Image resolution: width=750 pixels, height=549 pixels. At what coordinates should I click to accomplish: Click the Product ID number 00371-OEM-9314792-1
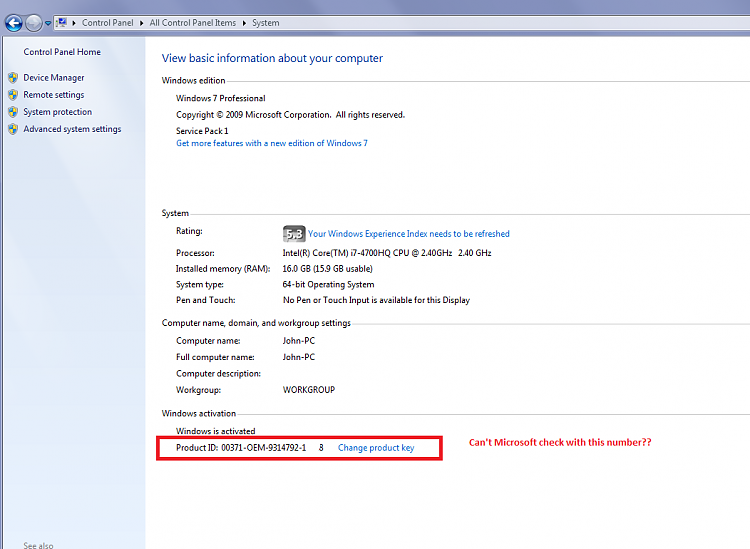pos(264,448)
